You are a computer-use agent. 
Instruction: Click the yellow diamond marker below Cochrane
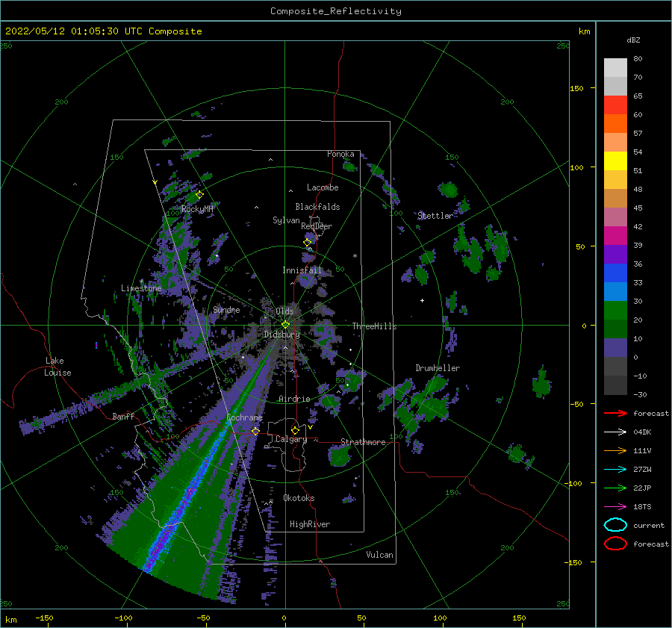[x=255, y=431]
